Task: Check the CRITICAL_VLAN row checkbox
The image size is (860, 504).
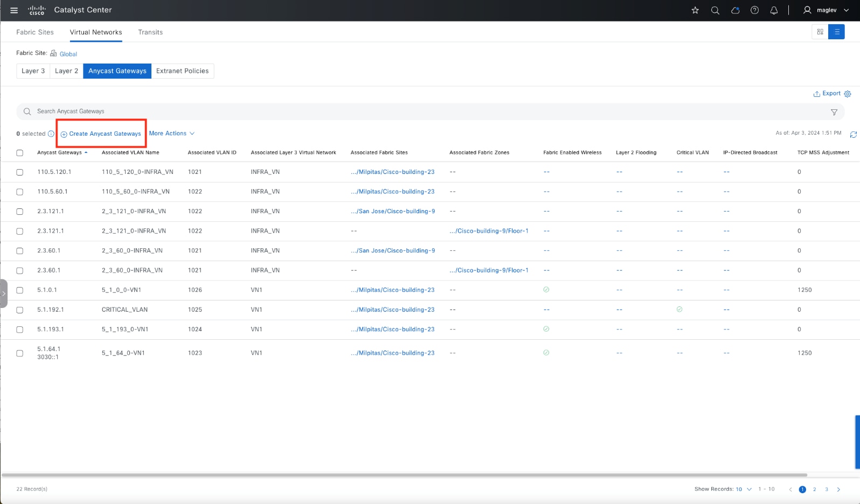Action: coord(20,310)
